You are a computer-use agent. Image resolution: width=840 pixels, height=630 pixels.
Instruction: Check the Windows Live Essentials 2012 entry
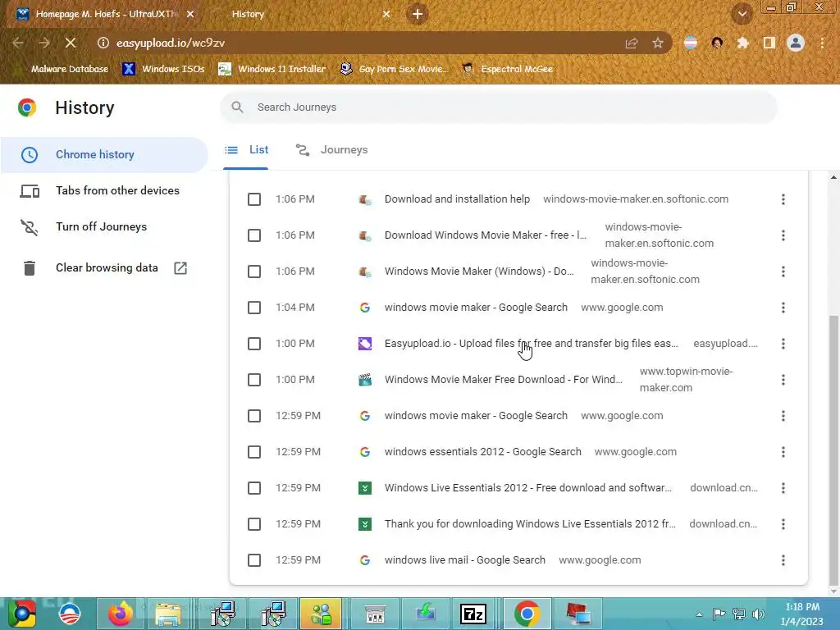(x=254, y=488)
